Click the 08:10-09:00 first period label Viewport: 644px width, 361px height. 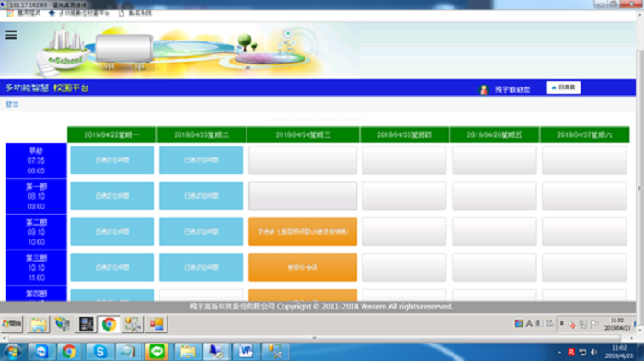(x=36, y=196)
